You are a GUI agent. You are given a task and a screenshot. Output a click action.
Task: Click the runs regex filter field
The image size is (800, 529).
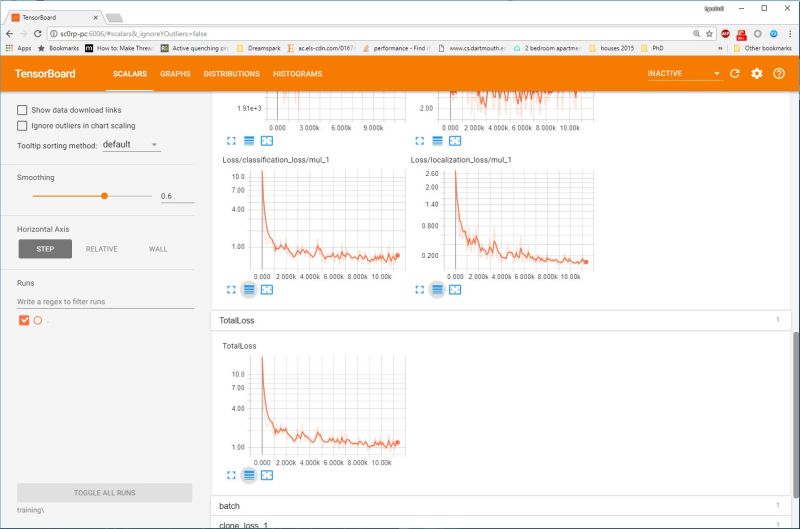tap(105, 301)
